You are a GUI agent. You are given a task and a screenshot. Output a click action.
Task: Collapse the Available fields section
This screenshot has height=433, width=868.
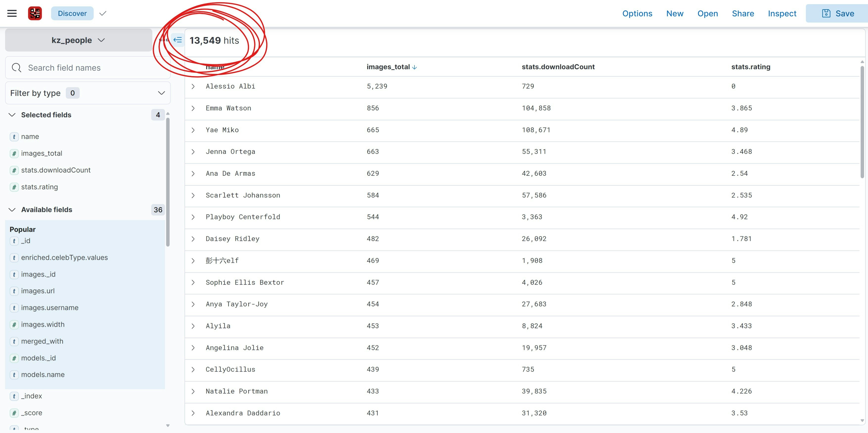click(12, 210)
